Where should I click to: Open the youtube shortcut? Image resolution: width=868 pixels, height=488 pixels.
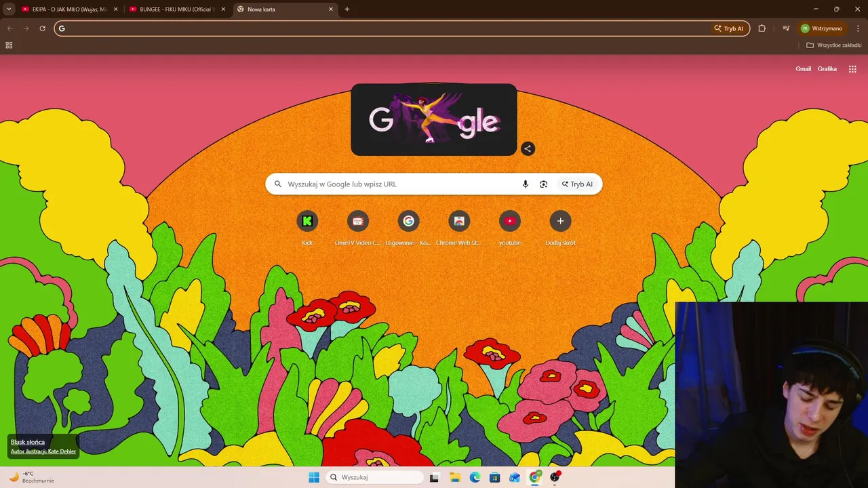click(510, 228)
